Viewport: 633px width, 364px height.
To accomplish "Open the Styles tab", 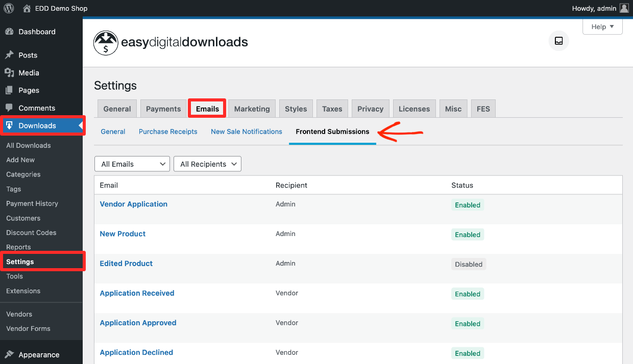I will [296, 109].
